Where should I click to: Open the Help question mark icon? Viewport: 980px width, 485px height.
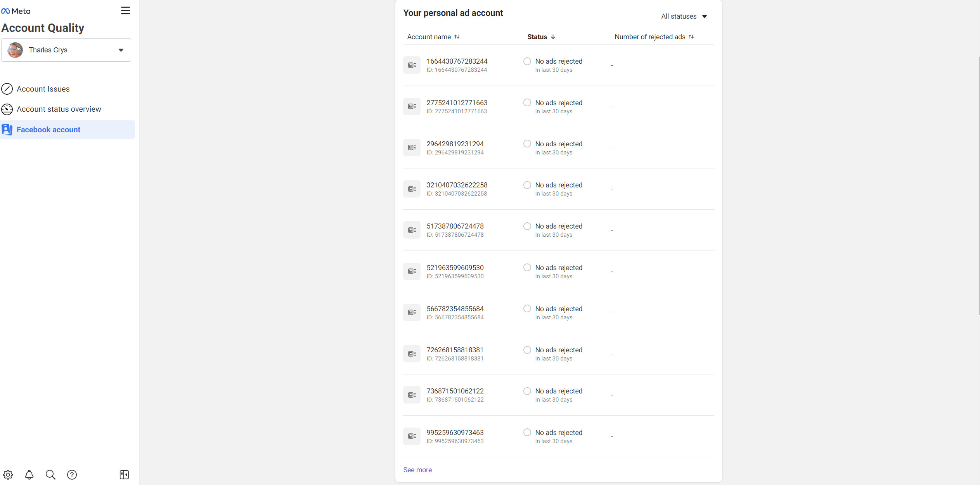[72, 475]
